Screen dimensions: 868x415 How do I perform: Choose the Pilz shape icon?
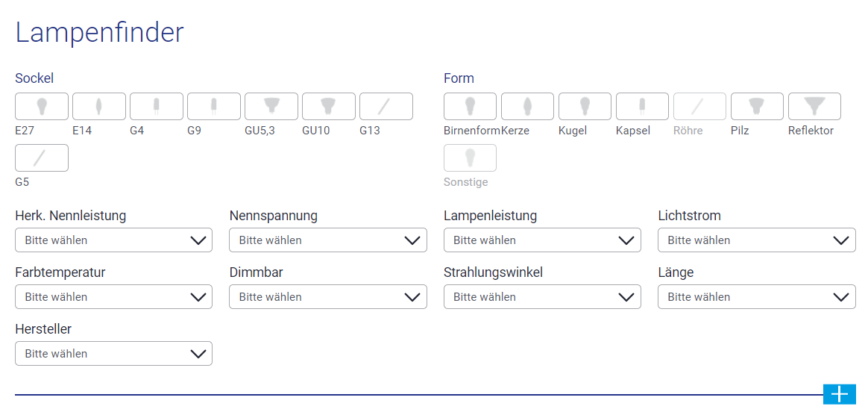758,107
